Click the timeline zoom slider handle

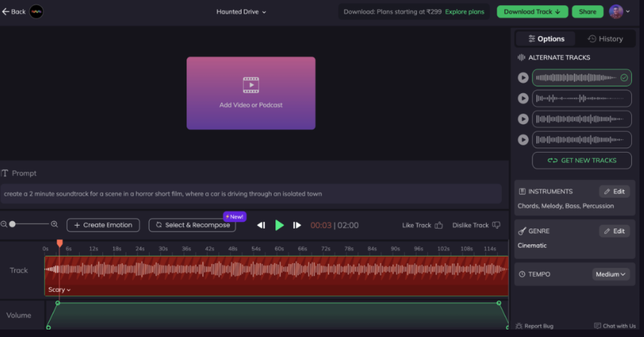[12, 224]
